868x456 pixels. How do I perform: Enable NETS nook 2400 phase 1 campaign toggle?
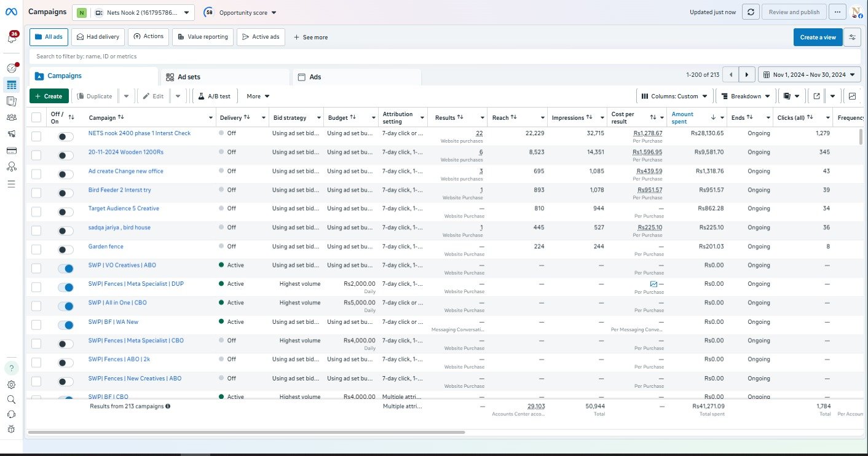click(x=65, y=137)
